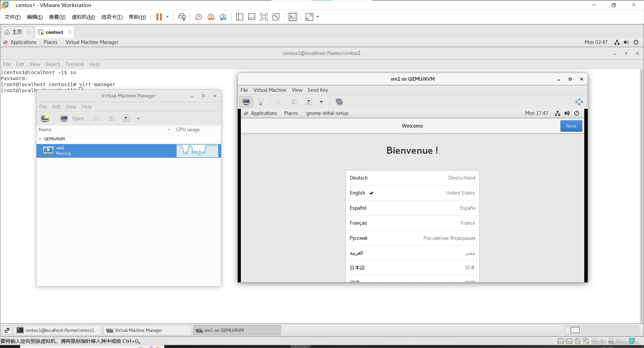Click the power on play icon in vm1 window
The height and width of the screenshot is (348, 644).
(279, 102)
